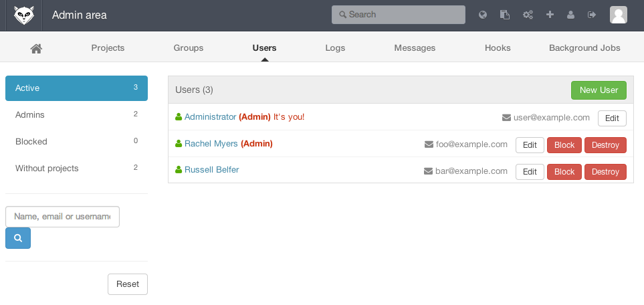The height and width of the screenshot is (305, 644).
Task: Open the Logs tab
Action: (x=335, y=48)
